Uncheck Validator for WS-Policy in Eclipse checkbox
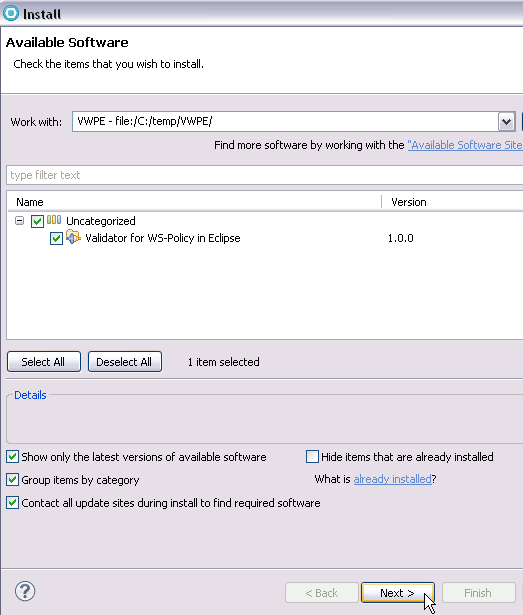 coord(56,238)
